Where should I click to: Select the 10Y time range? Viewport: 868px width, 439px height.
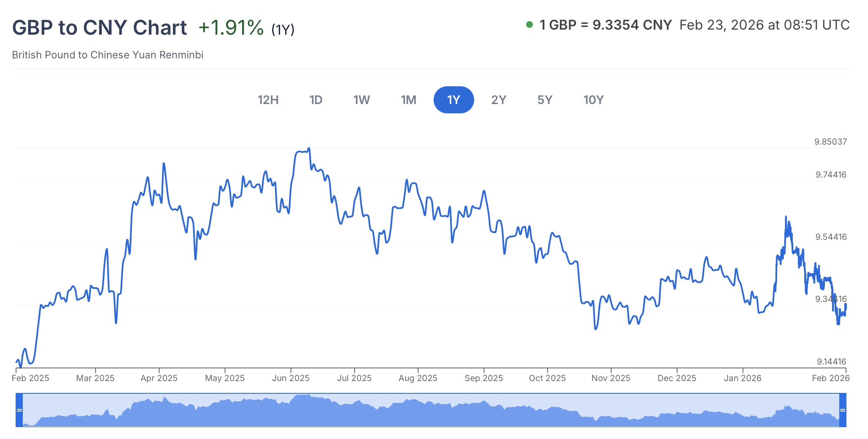593,100
